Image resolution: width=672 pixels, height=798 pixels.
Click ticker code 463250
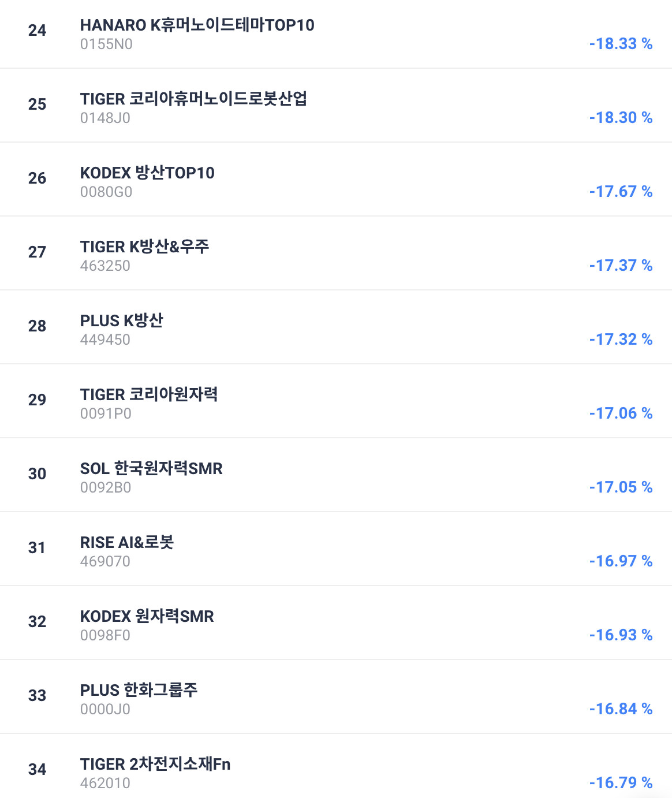pos(105,266)
